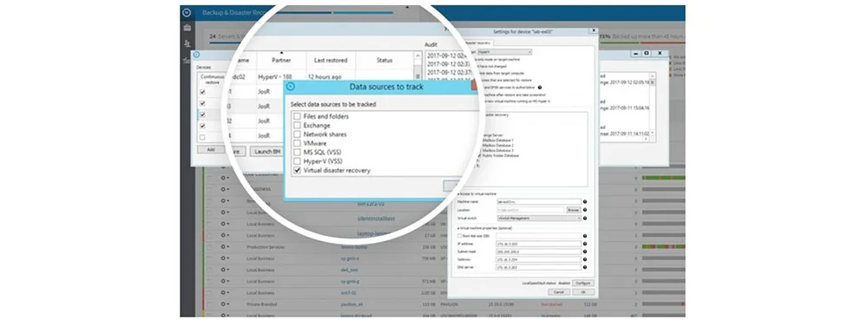Image resolution: width=868 pixels, height=320 pixels.
Task: Open the gear menu in the xp-gmb-x row
Action: (x=225, y=258)
